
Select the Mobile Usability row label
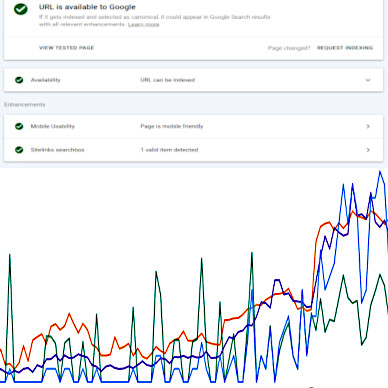(x=53, y=126)
